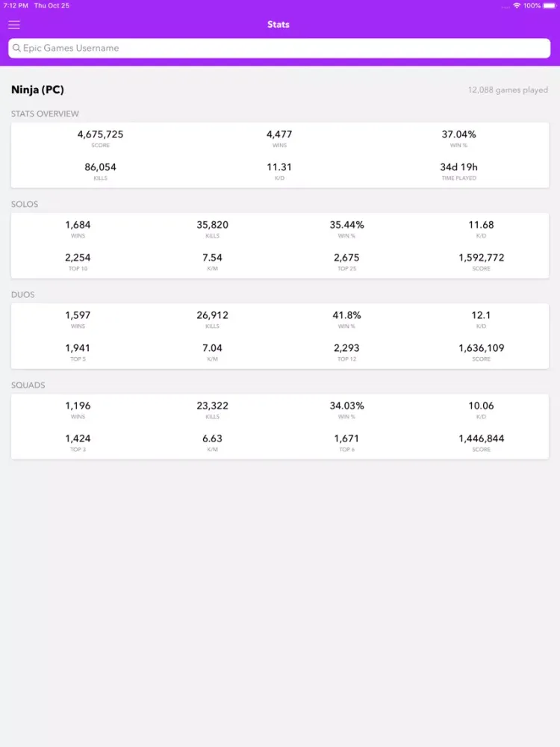Tap the 37.04% overall win percentage

[459, 134]
